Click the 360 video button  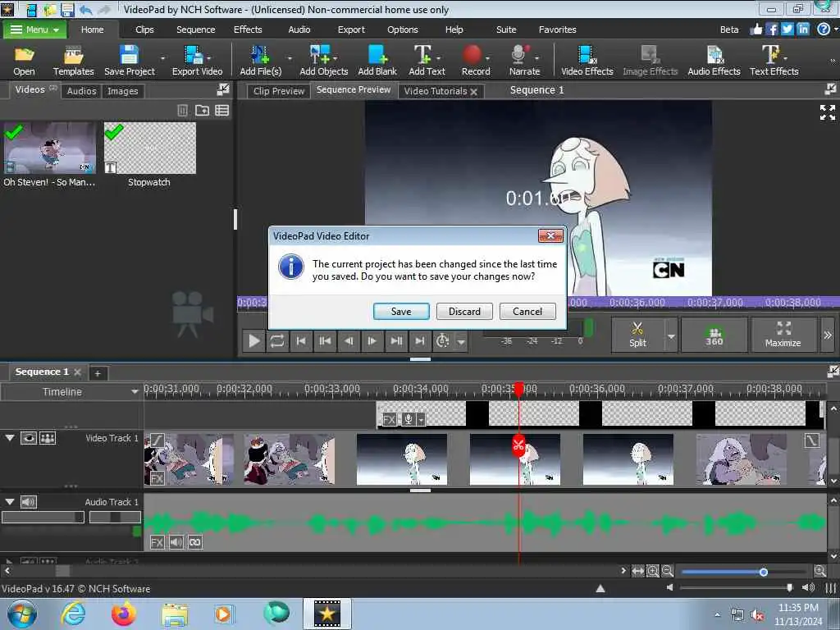tap(714, 335)
